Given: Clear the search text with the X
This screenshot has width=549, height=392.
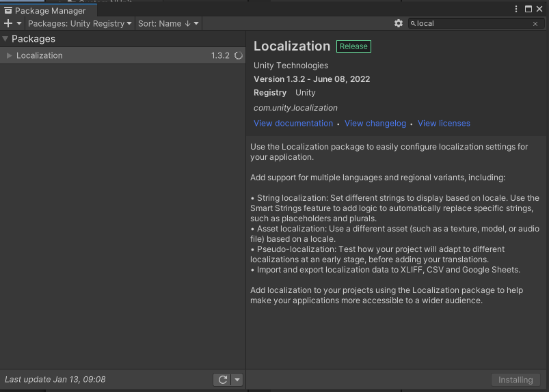Looking at the screenshot, I should (535, 24).
